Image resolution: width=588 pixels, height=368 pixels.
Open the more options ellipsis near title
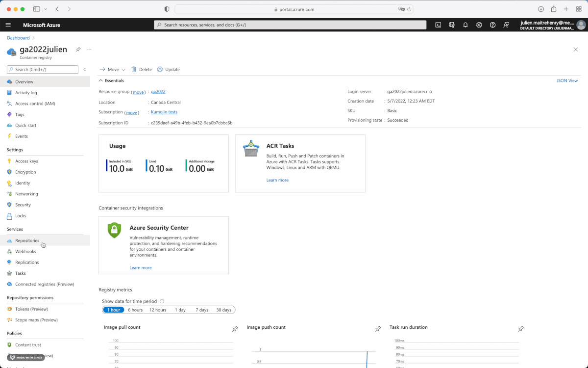89,50
